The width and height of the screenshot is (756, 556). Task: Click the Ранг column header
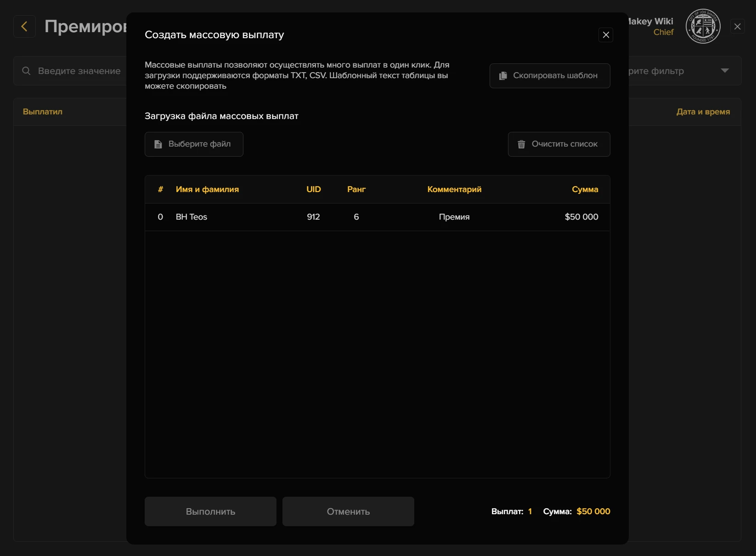point(356,189)
